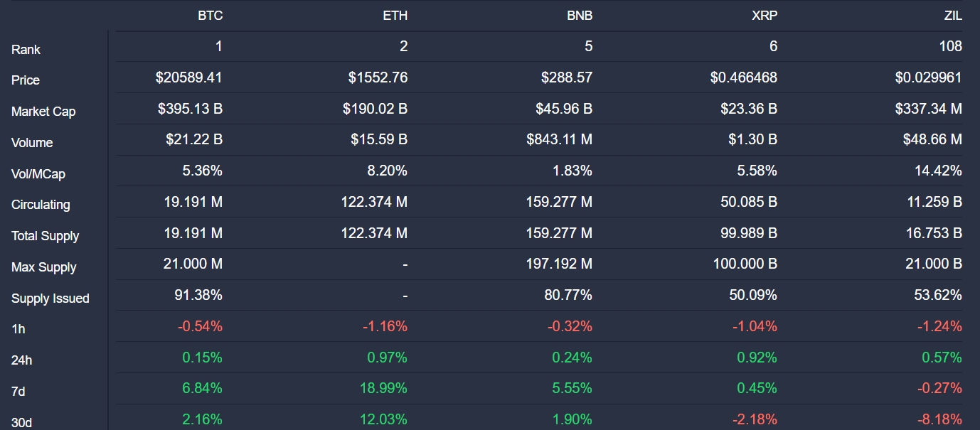Select the ZIL column header

click(x=952, y=16)
